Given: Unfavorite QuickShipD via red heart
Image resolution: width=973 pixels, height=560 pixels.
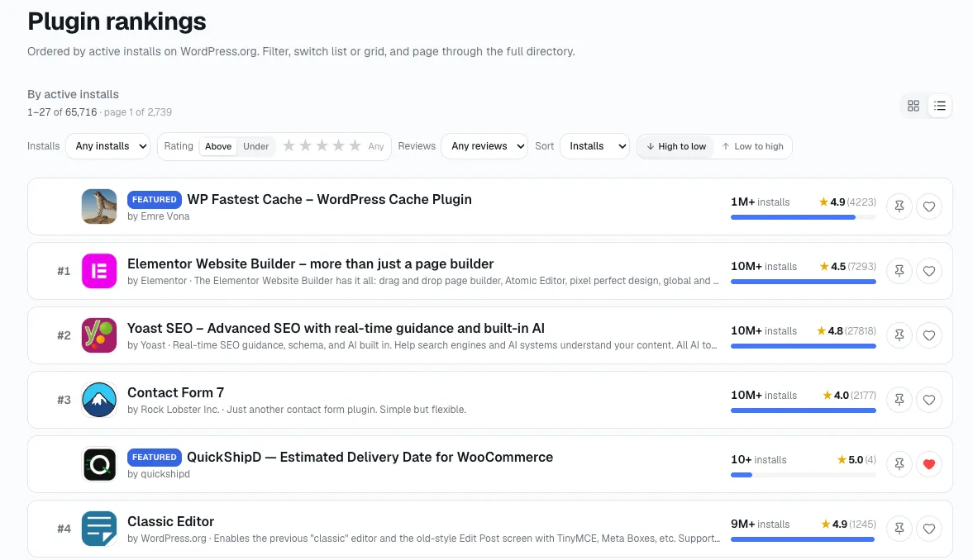Looking at the screenshot, I should coord(929,464).
